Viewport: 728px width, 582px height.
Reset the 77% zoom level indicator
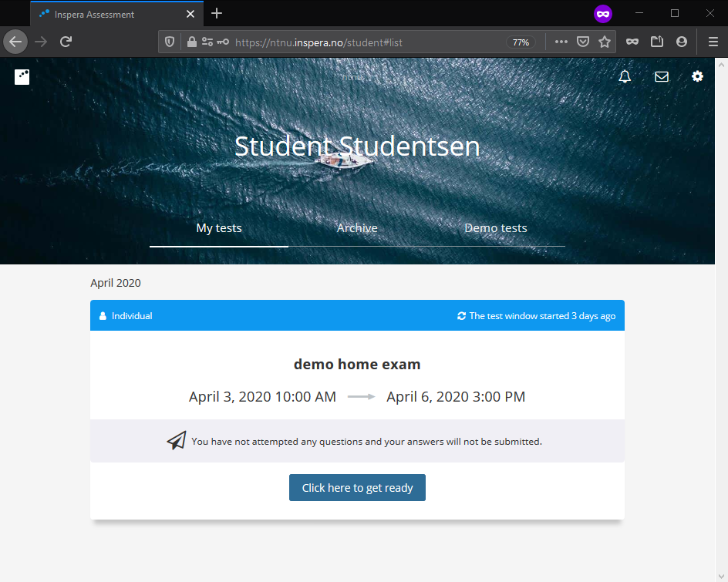tap(521, 42)
